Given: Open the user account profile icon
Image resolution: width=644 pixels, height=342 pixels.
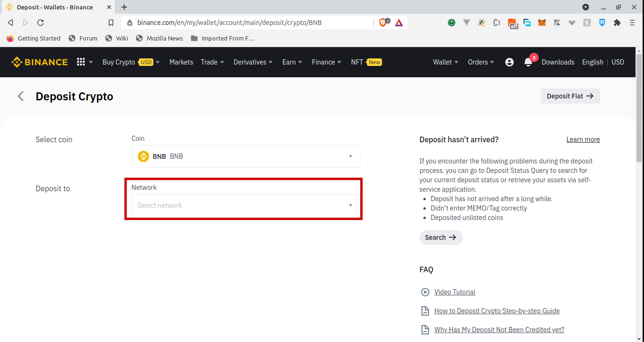Looking at the screenshot, I should (x=509, y=62).
